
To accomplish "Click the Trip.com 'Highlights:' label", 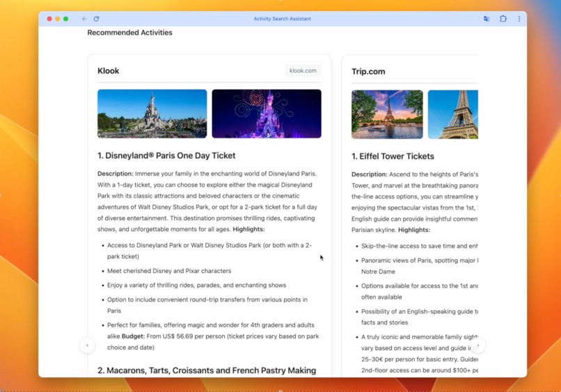I will (x=414, y=230).
